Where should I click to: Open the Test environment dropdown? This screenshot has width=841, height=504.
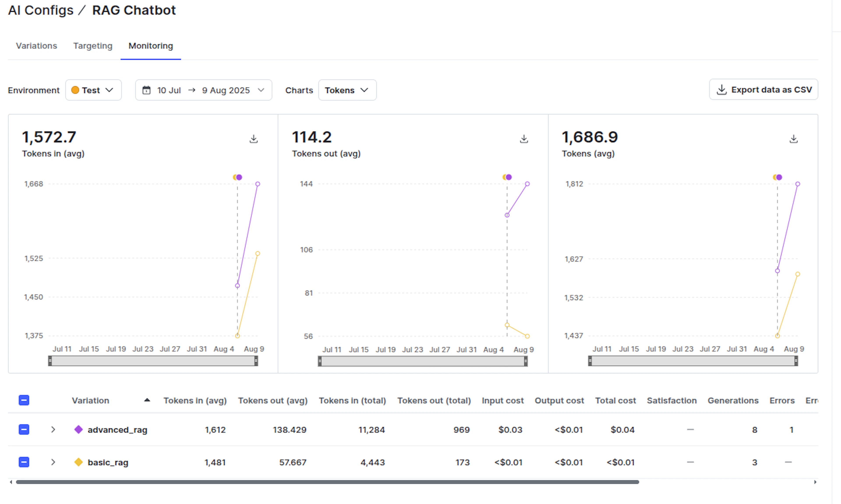(93, 90)
